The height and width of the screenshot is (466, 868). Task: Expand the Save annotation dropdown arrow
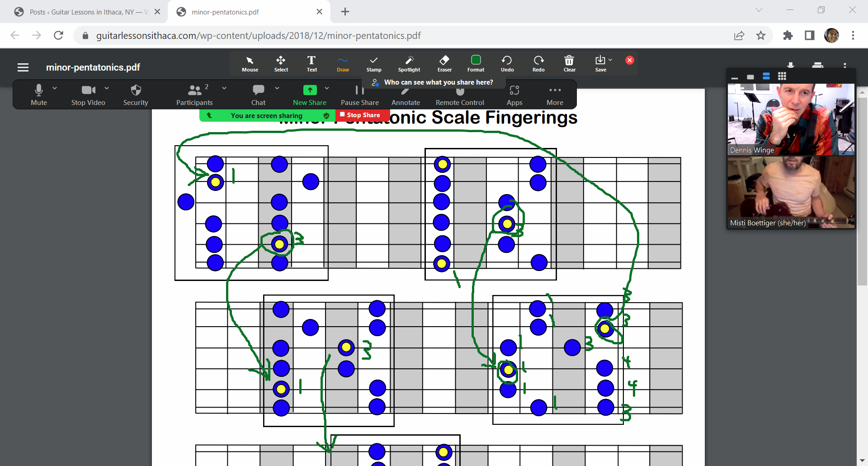point(610,60)
